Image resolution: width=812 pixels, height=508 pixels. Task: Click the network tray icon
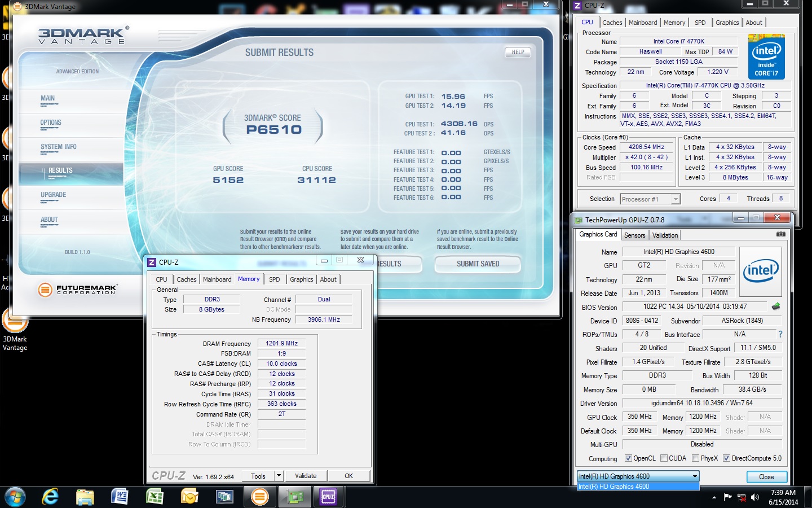(x=741, y=497)
